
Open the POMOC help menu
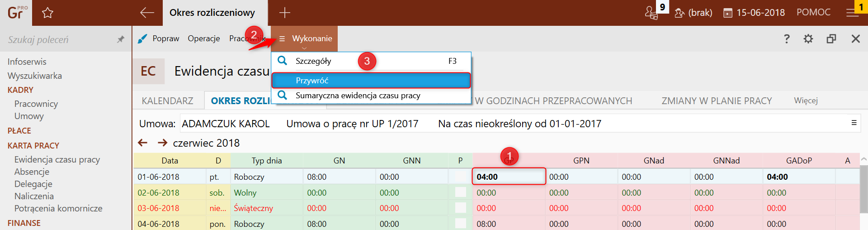pos(813,12)
